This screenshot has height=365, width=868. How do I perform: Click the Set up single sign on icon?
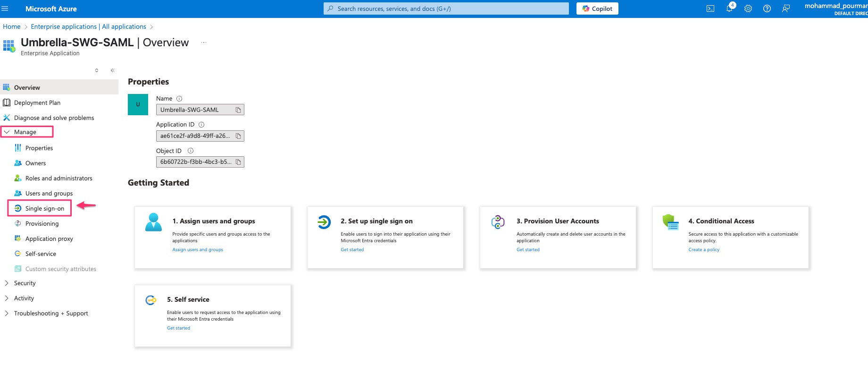click(324, 221)
